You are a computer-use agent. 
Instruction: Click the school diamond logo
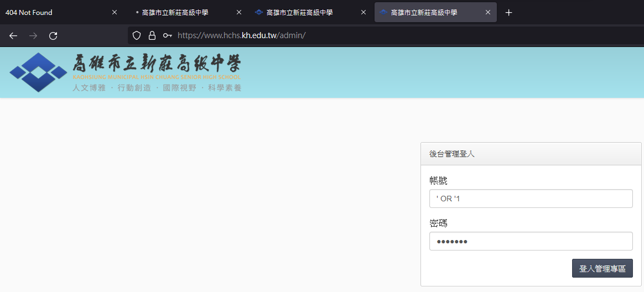[x=38, y=72]
